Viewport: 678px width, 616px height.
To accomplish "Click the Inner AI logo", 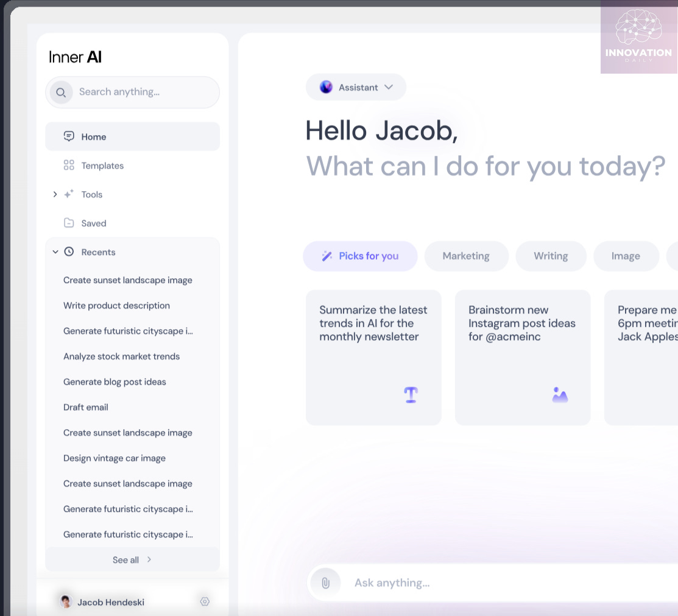I will [x=76, y=57].
